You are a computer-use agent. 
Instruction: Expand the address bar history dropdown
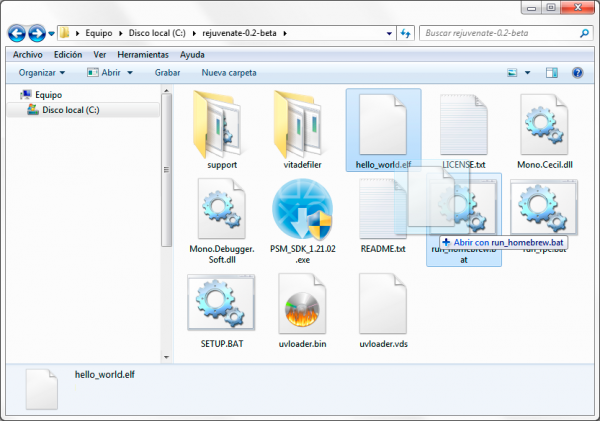pyautogui.click(x=389, y=33)
